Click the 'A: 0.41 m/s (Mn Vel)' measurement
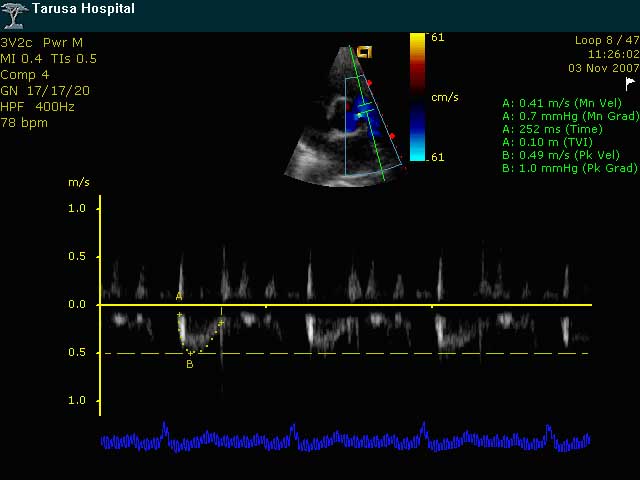Image resolution: width=640 pixels, height=480 pixels. [562, 103]
